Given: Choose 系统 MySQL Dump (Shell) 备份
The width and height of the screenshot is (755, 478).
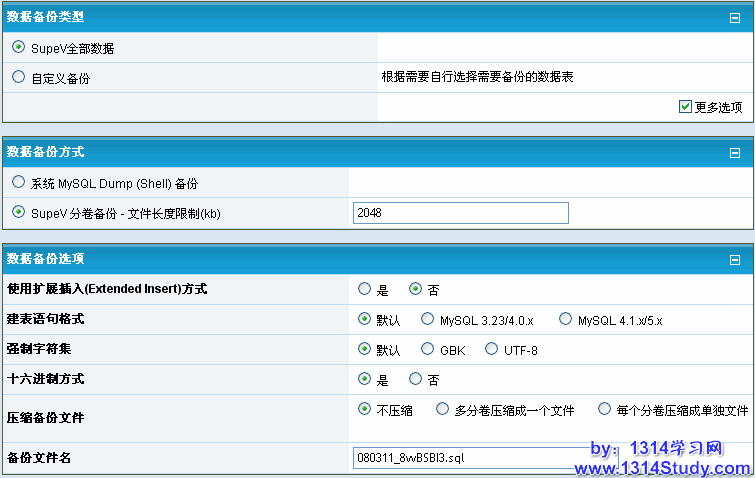Looking at the screenshot, I should point(19,183).
